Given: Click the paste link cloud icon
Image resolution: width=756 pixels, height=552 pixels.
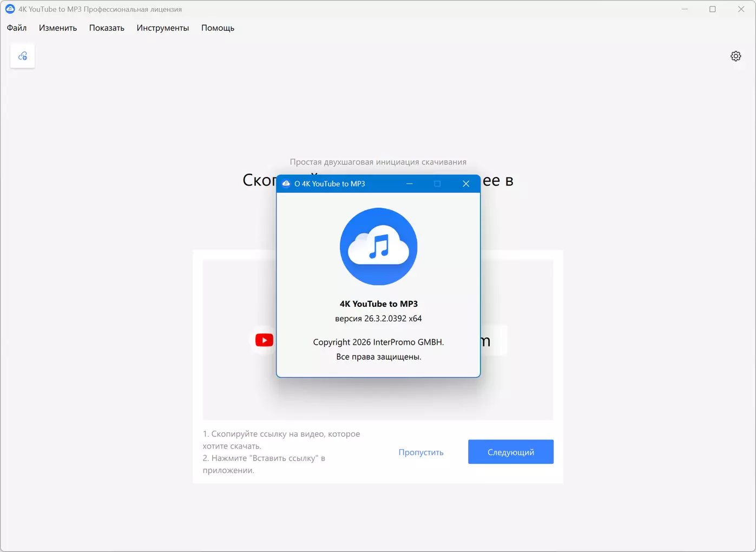Looking at the screenshot, I should pyautogui.click(x=23, y=56).
